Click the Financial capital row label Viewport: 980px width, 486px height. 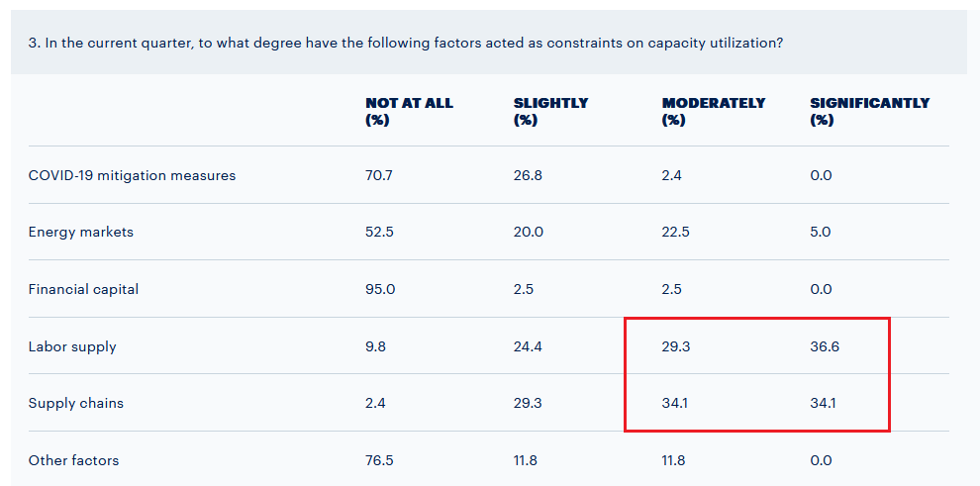tap(83, 289)
